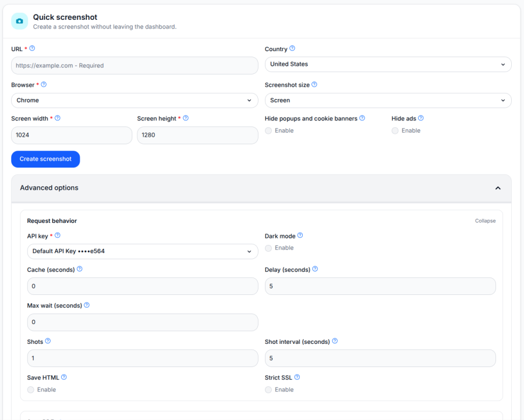Screen dimensions: 524x420
Task: Click inside the Screen width field
Action: pos(72,135)
